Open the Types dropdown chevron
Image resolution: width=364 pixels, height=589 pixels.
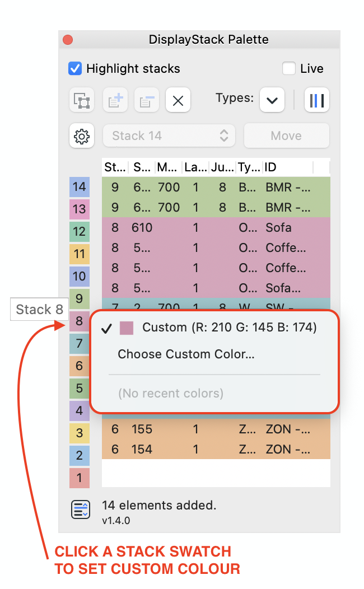272,100
